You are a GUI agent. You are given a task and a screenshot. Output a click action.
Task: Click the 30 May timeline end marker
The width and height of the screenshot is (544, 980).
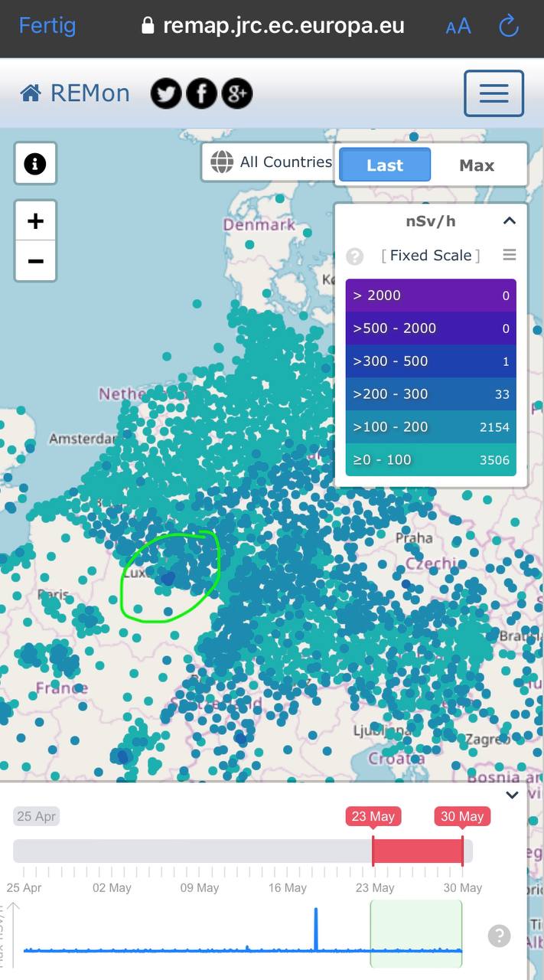[462, 816]
